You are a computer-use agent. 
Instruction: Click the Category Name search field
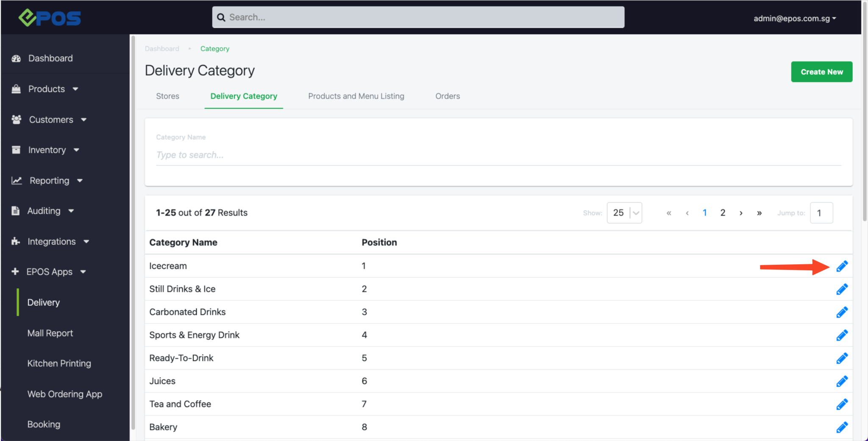tap(339, 155)
